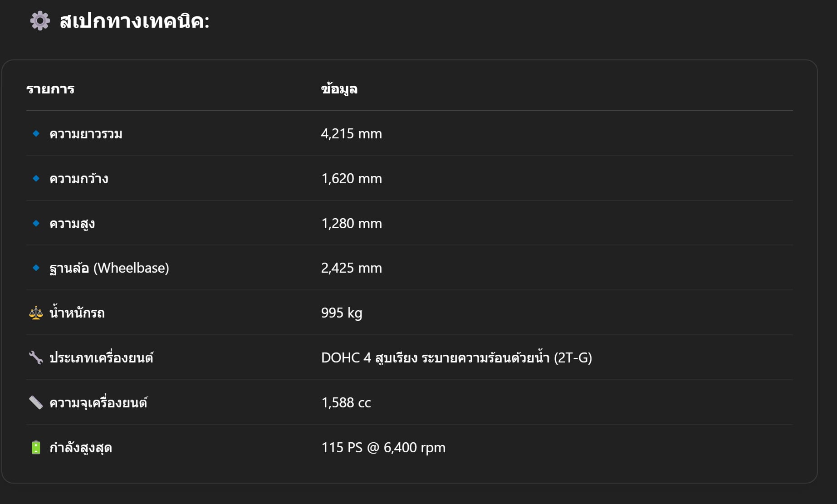Viewport: 837px width, 504px height.
Task: Click the balance scale icon beside น้ำหนักรถ
Action: click(36, 313)
